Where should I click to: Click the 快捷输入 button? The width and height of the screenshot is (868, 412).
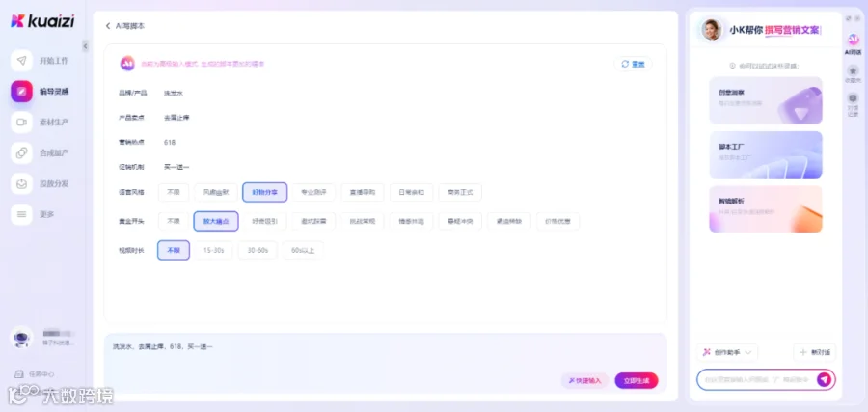tap(584, 380)
